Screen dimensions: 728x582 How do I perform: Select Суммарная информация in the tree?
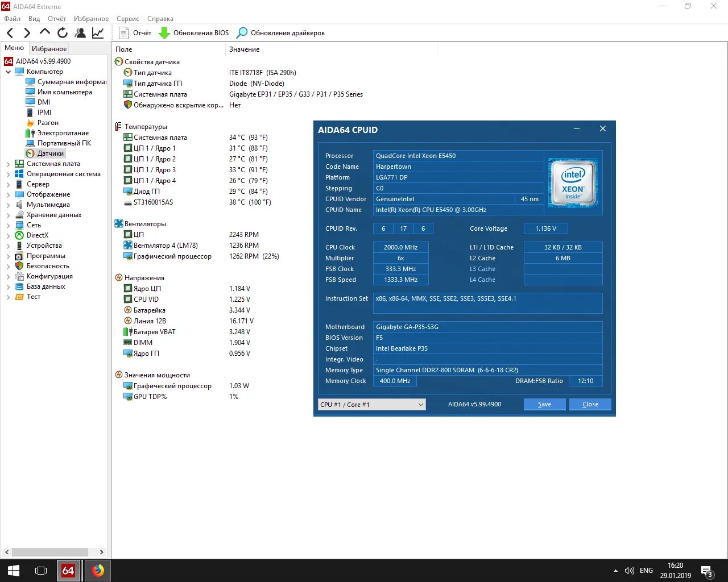pos(72,82)
